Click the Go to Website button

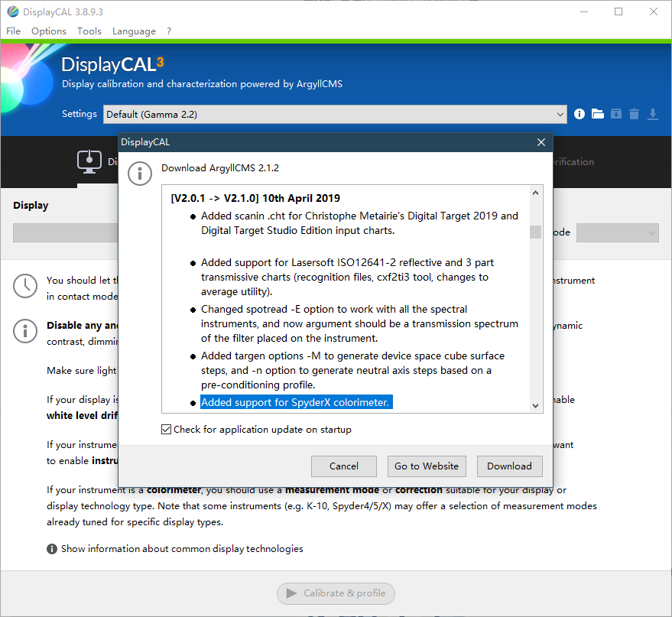(x=427, y=466)
